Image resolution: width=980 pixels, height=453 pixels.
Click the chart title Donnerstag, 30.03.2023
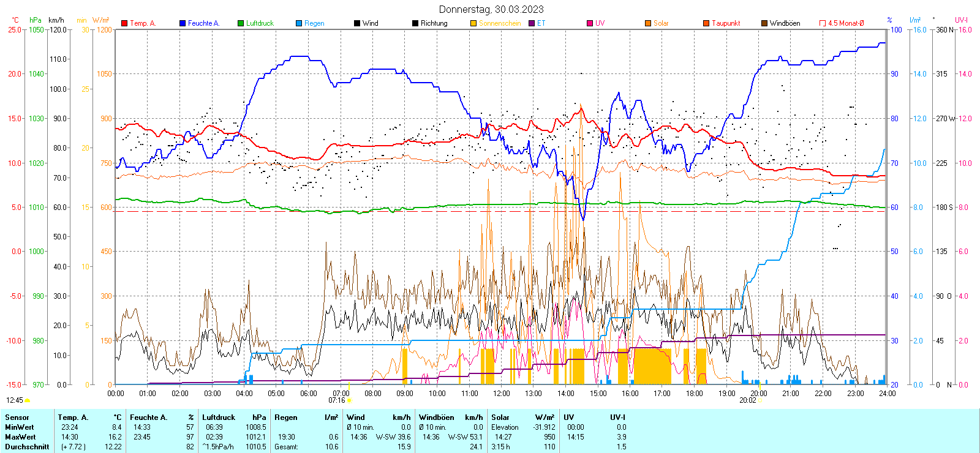pyautogui.click(x=491, y=9)
